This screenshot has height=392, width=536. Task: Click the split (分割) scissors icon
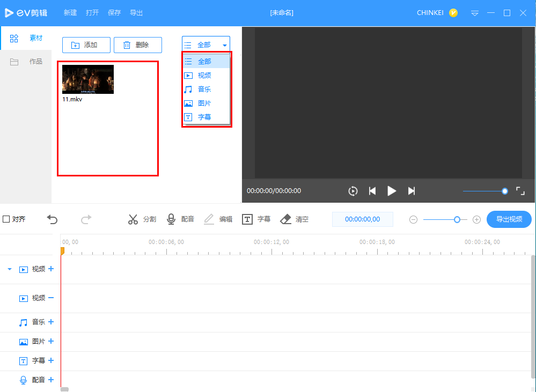(133, 219)
